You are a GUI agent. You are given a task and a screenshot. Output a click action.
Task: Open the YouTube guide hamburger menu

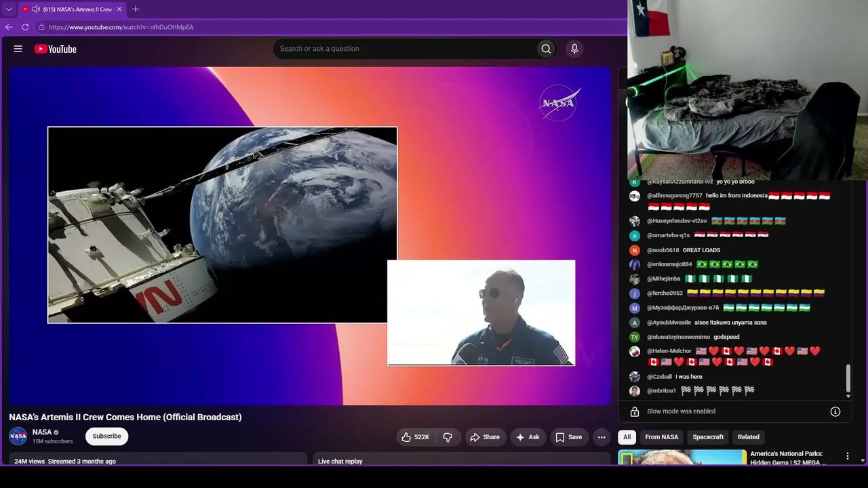(x=18, y=49)
